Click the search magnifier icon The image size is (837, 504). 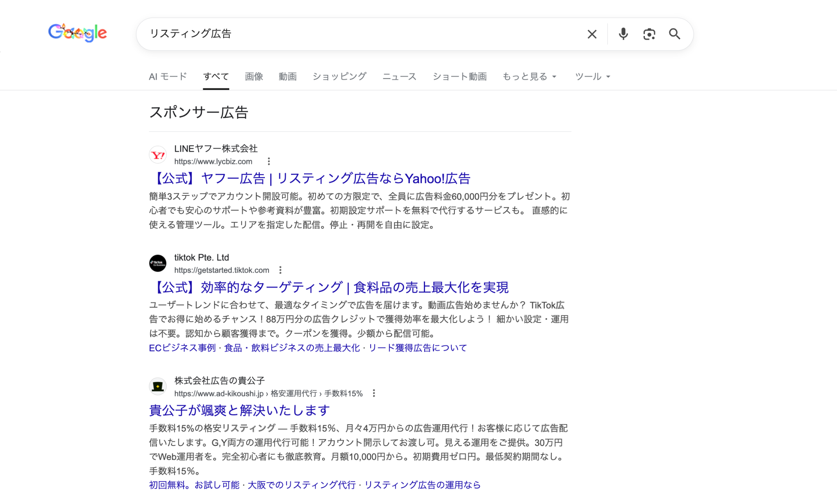pyautogui.click(x=675, y=34)
